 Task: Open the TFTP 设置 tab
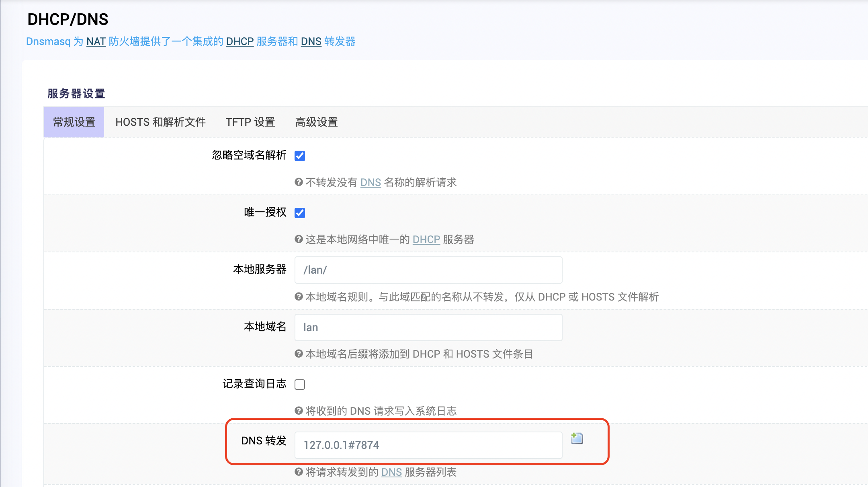coord(250,122)
